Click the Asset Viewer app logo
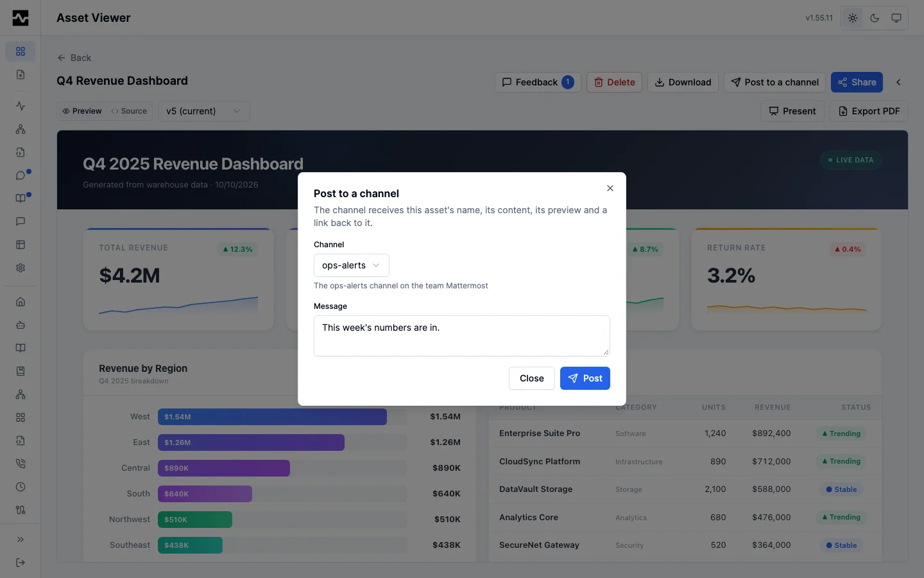This screenshot has height=578, width=924. tap(21, 18)
